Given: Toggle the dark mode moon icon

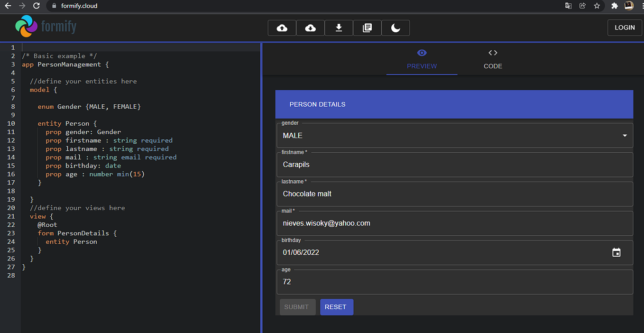Looking at the screenshot, I should point(396,28).
